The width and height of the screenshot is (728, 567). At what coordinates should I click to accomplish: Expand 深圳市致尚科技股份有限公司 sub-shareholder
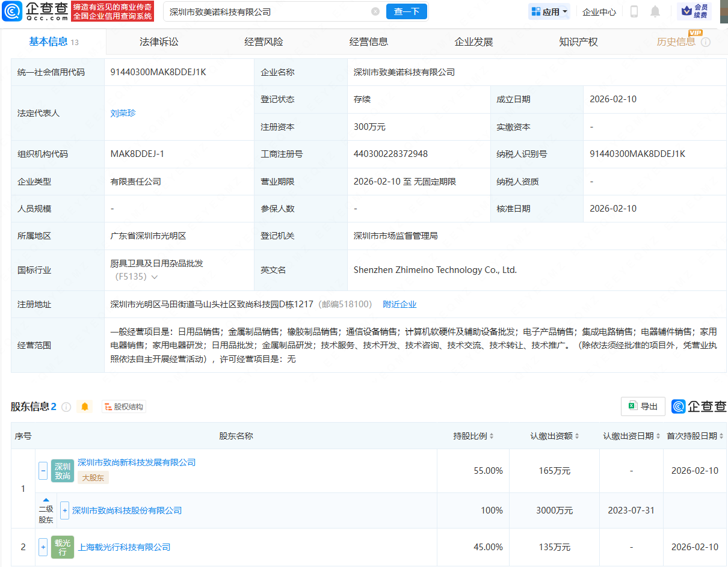[x=64, y=510]
